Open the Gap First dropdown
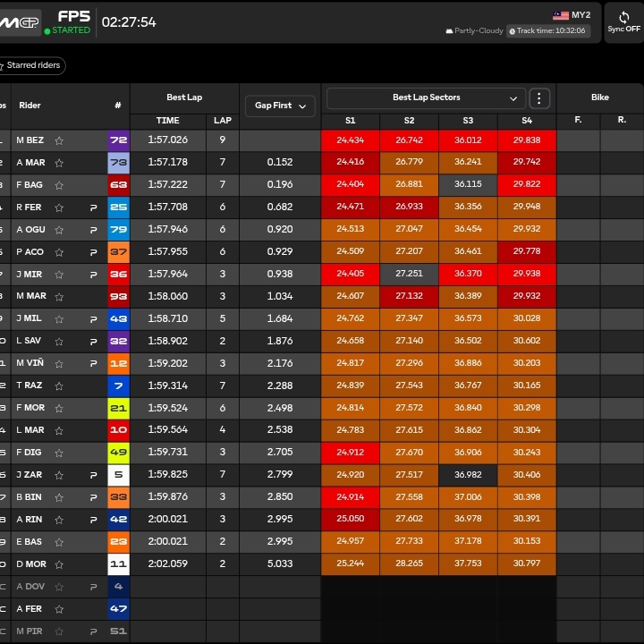The width and height of the screenshot is (644, 644). pyautogui.click(x=279, y=106)
